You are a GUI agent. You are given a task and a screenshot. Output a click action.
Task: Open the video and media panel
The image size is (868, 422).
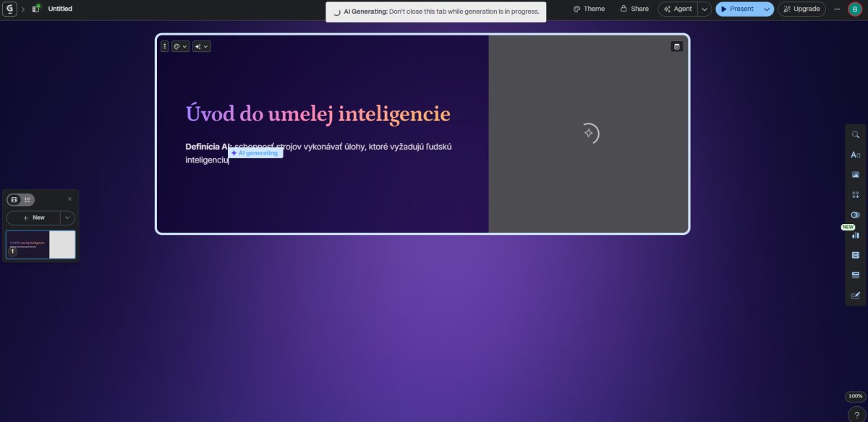856,255
